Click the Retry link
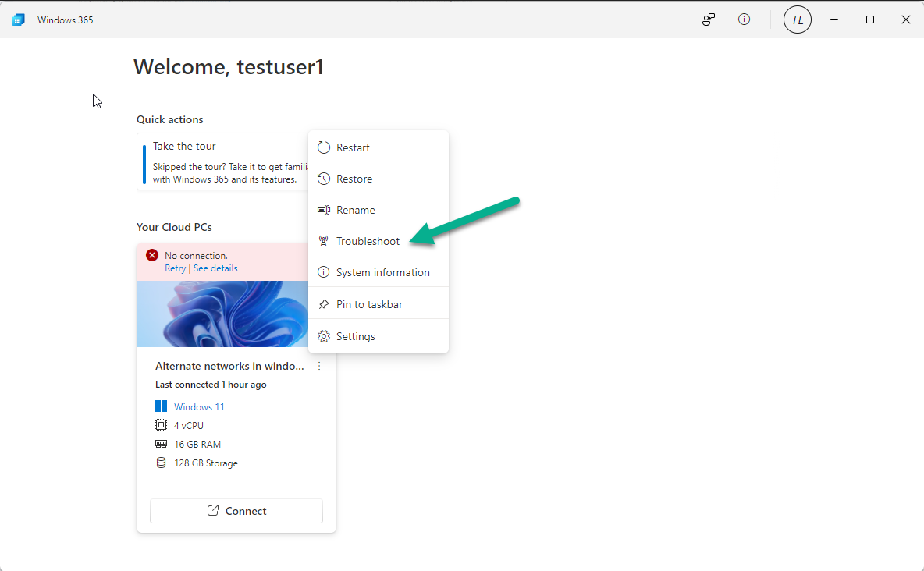 point(175,268)
